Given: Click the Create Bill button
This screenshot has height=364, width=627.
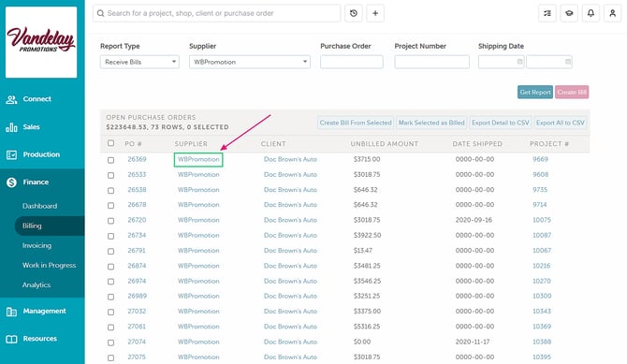Looking at the screenshot, I should [572, 92].
